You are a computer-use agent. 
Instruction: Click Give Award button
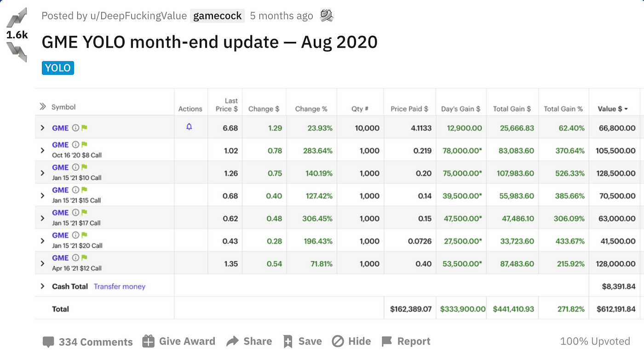click(x=178, y=341)
